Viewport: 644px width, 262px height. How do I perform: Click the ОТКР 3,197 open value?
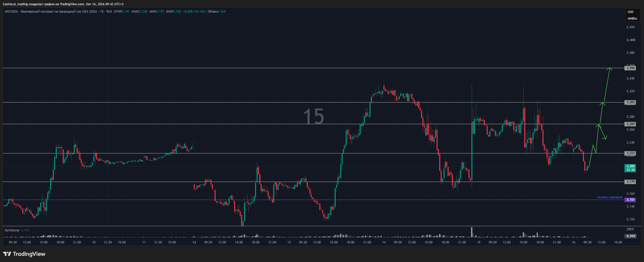[121, 11]
